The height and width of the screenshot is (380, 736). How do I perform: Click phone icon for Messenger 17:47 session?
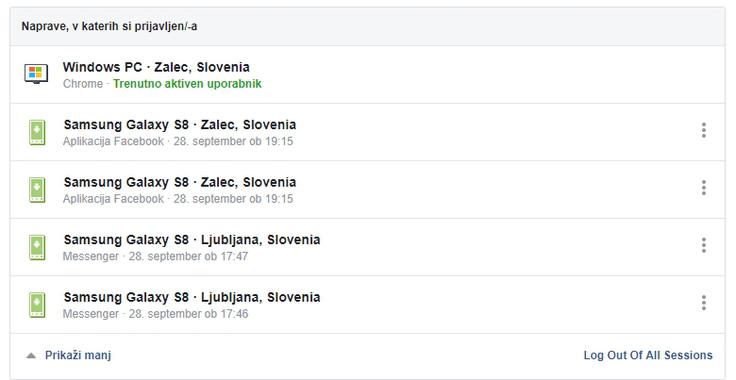pyautogui.click(x=37, y=247)
